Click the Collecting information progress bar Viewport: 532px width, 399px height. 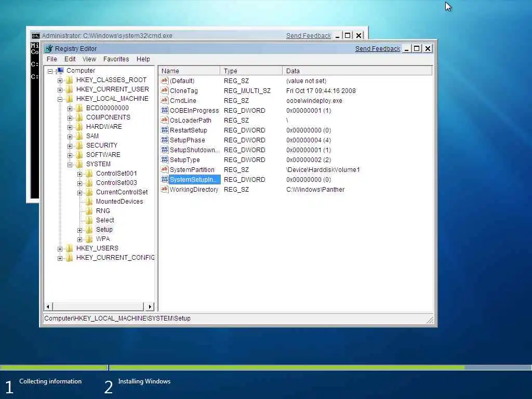[x=54, y=367]
